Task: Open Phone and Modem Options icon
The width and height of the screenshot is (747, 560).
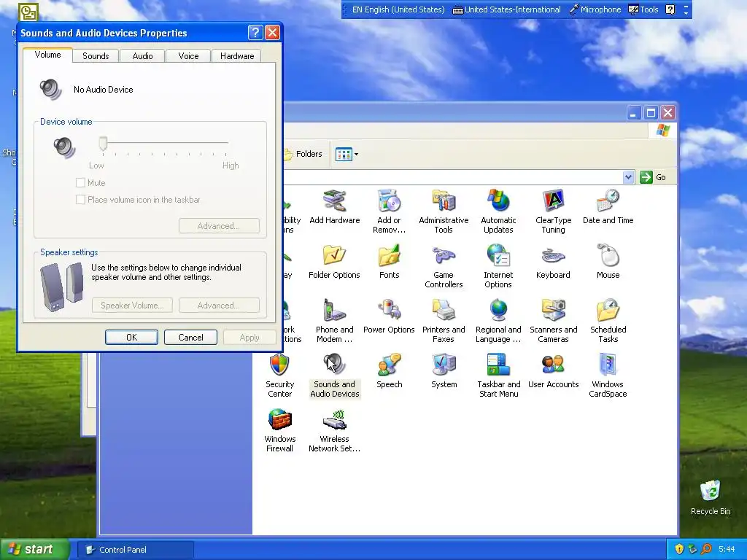Action: point(334,321)
